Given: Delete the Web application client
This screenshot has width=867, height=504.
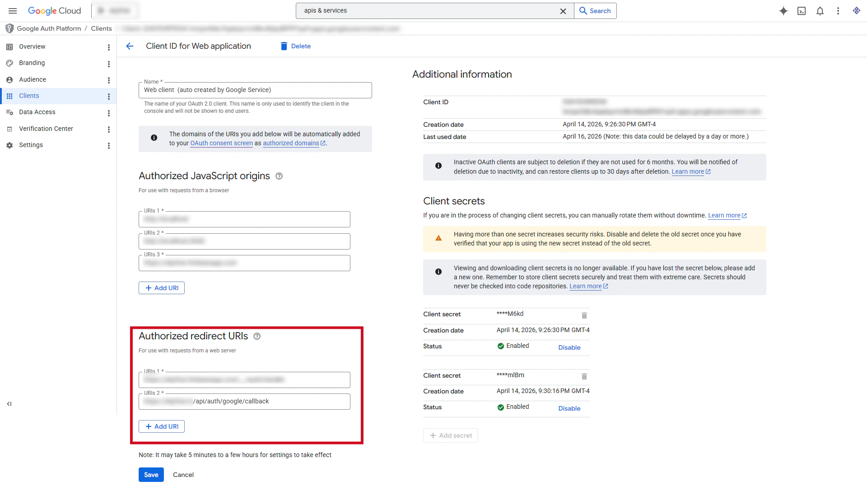Looking at the screenshot, I should 295,46.
